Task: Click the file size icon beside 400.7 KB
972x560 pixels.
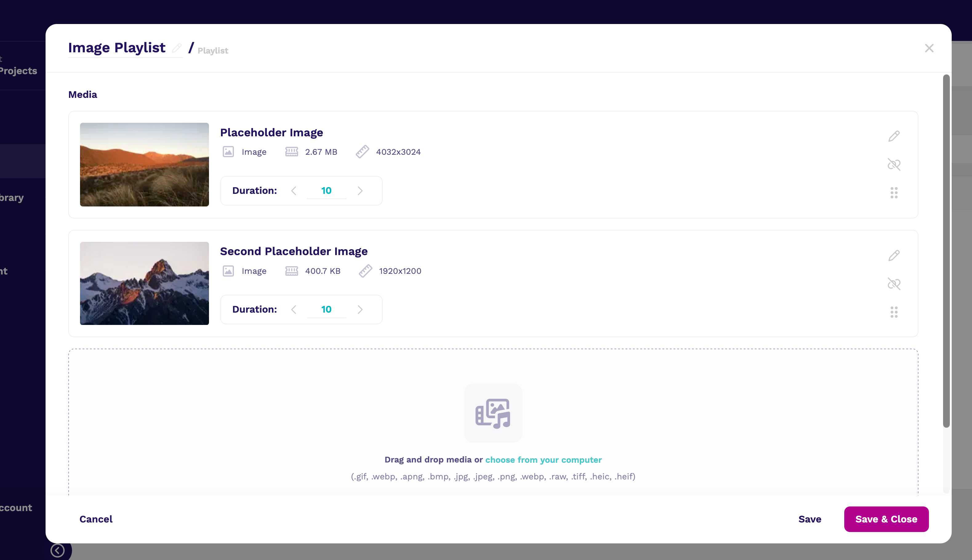Action: (291, 271)
